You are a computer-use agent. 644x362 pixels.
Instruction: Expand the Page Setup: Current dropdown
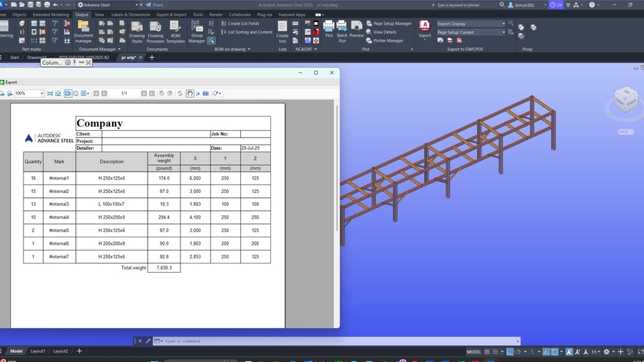click(503, 32)
